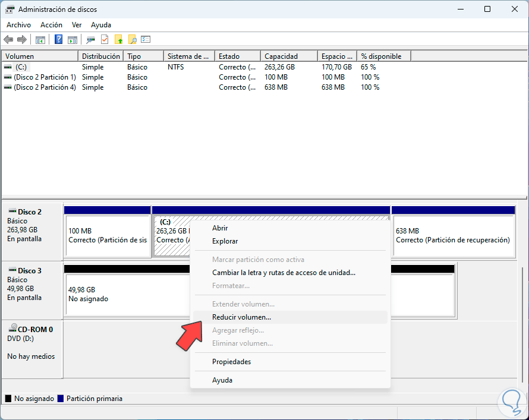Toggle the action pane toolbar icon
The width and height of the screenshot is (529, 420).
(72, 40)
